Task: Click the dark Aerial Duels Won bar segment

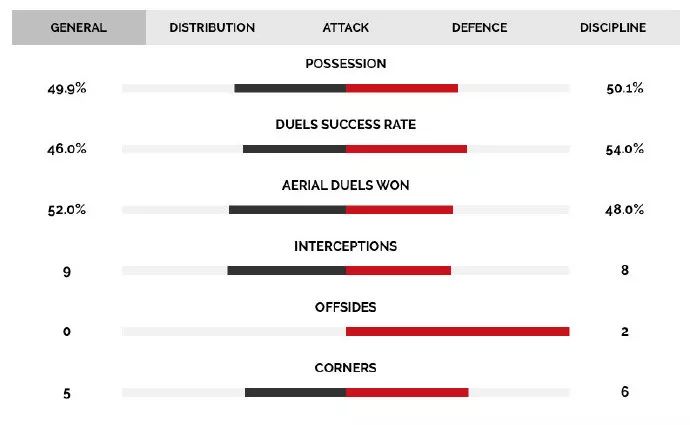Action: [287, 210]
